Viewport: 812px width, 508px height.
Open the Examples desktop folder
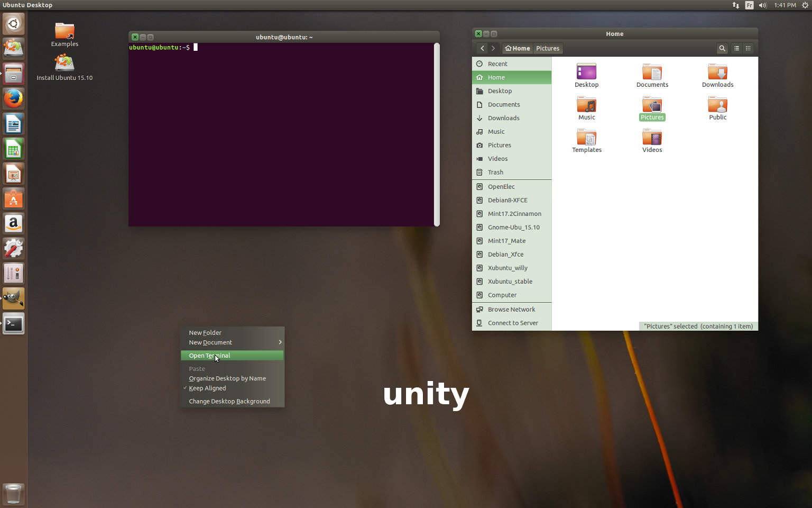64,35
